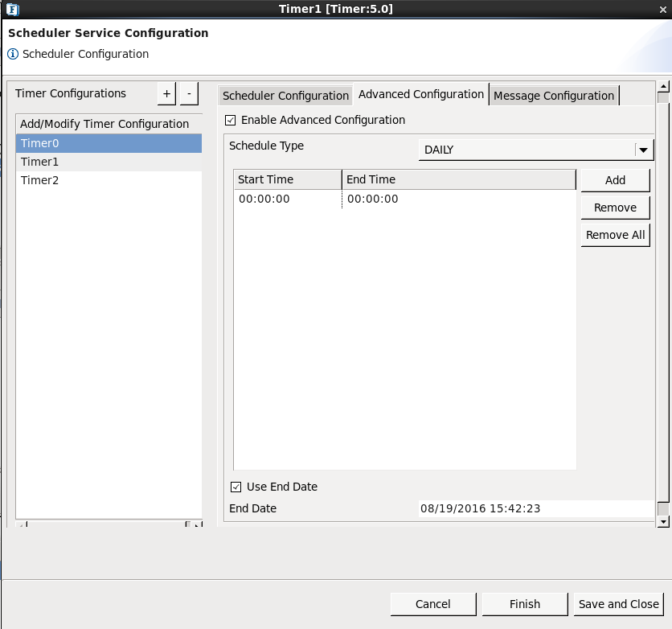Remove timer configuration with minus button
The image size is (672, 629).
pyautogui.click(x=188, y=93)
